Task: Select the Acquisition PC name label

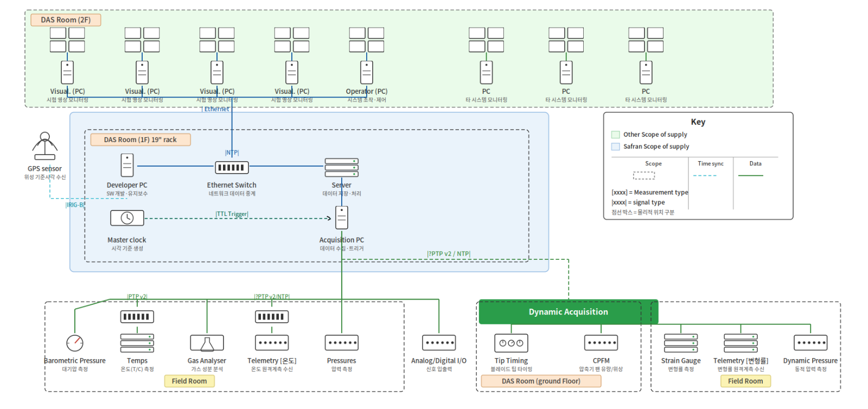Action: coord(341,240)
